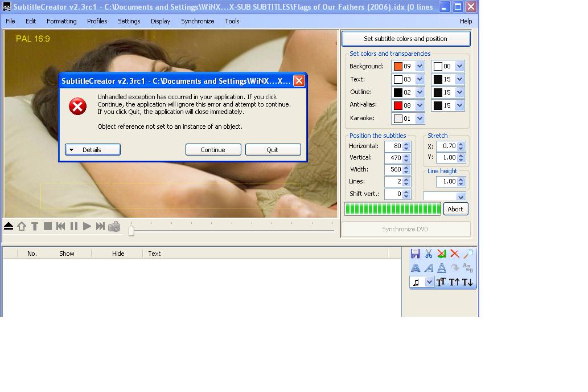Image resolution: width=588 pixels, height=392 pixels.
Task: Jump to previous chapter in player
Action: (x=61, y=226)
